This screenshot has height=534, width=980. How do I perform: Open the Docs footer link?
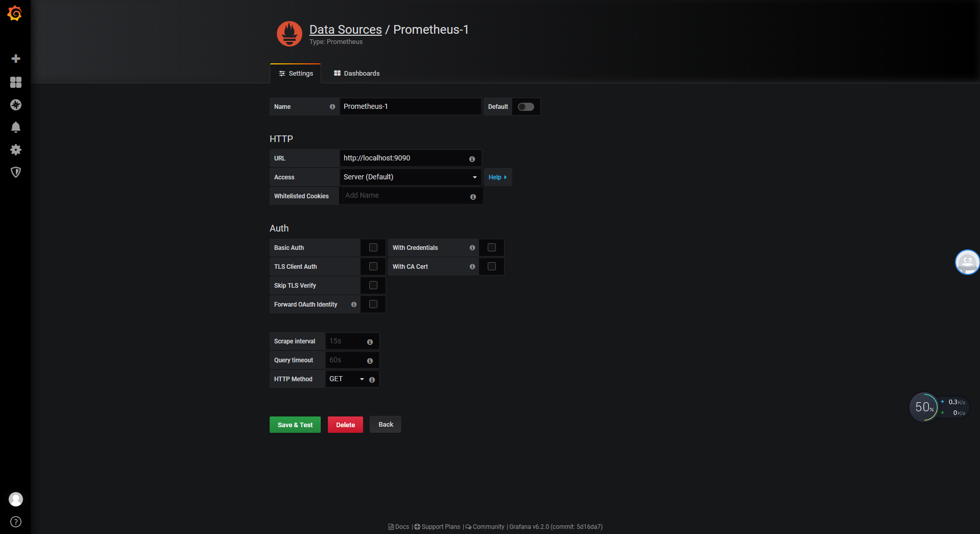pyautogui.click(x=399, y=527)
